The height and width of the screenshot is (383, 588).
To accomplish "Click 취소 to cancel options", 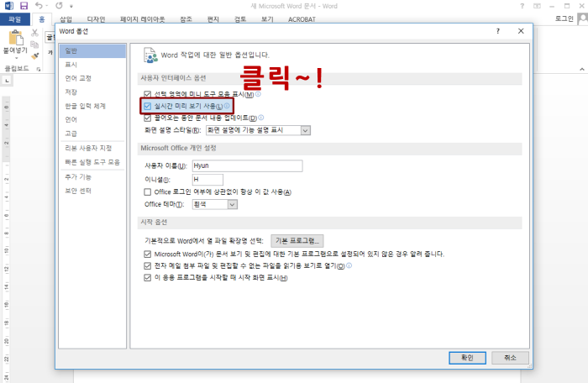I will pyautogui.click(x=510, y=358).
